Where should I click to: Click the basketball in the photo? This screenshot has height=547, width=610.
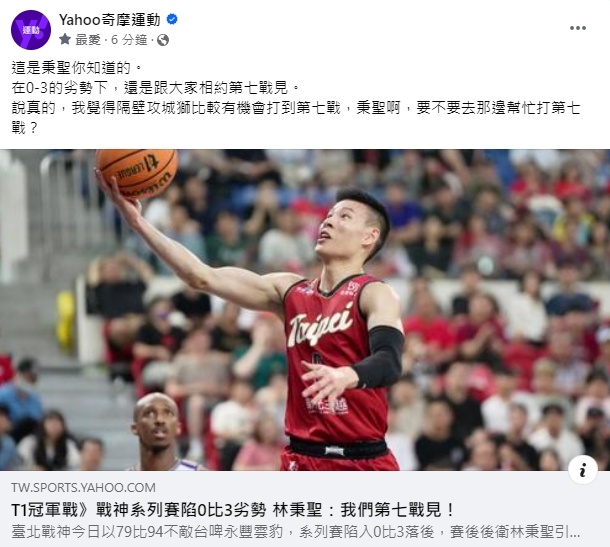coord(137,172)
